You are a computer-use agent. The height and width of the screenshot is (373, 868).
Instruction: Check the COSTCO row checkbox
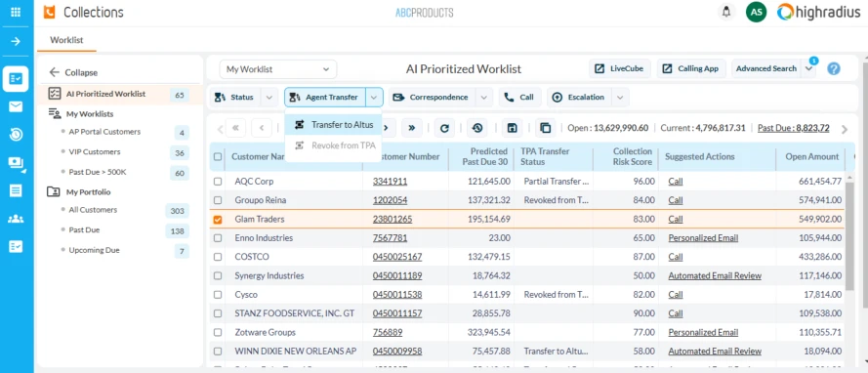[218, 257]
